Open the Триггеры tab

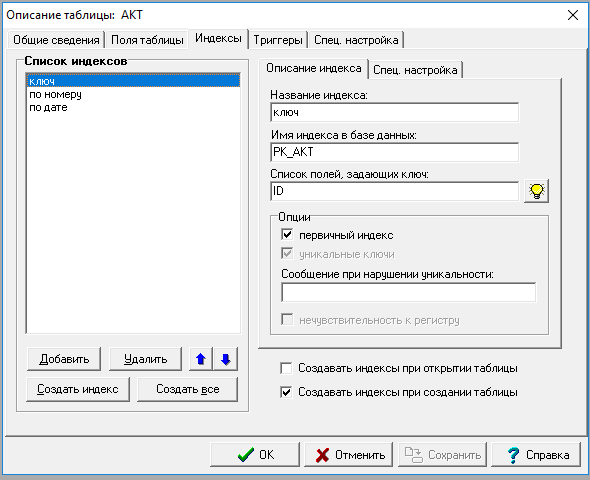[278, 40]
